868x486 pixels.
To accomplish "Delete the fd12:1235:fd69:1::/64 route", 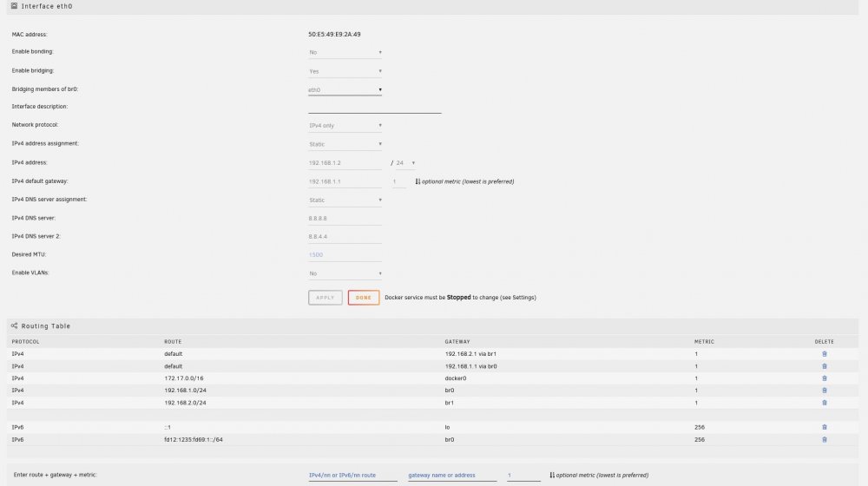I will click(x=825, y=439).
